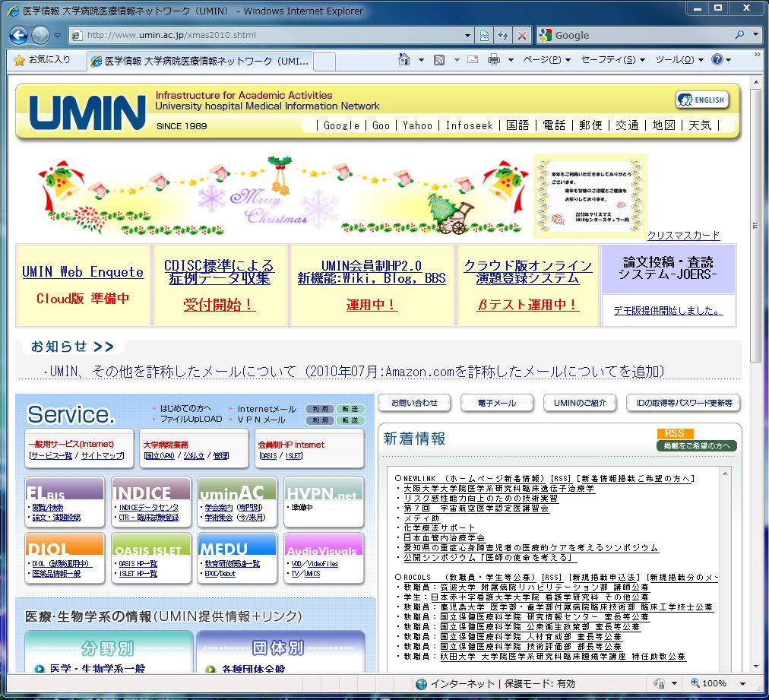
Task: Click the Home icon in command bar
Action: pyautogui.click(x=404, y=60)
